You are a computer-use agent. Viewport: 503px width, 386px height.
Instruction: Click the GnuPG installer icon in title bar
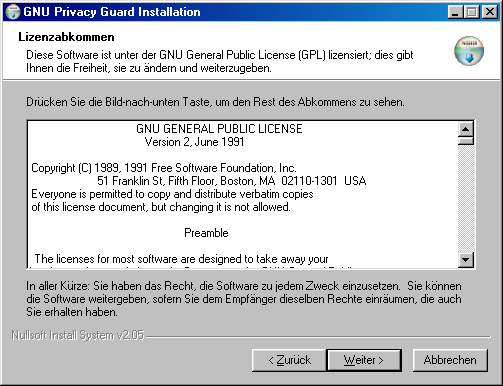click(x=13, y=12)
